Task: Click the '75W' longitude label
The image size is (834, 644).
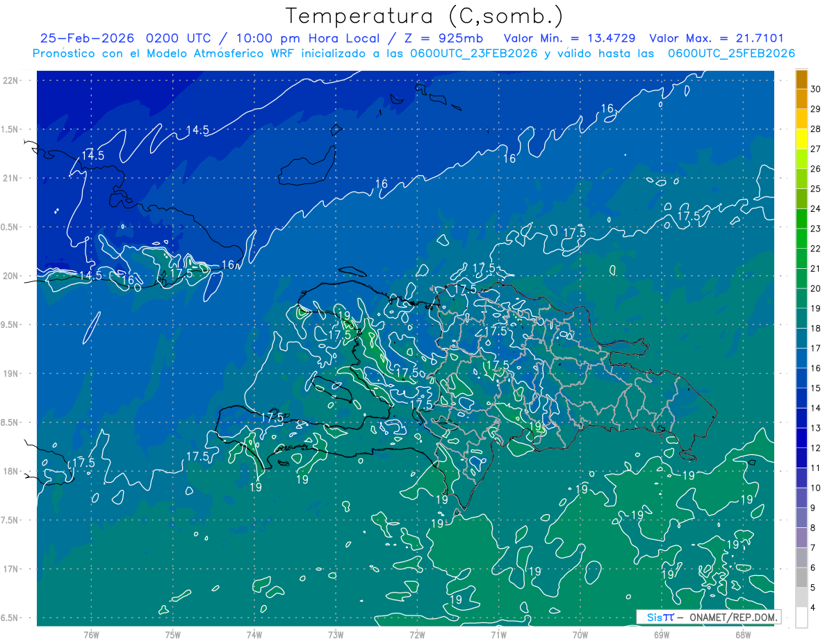Action: 173,634
